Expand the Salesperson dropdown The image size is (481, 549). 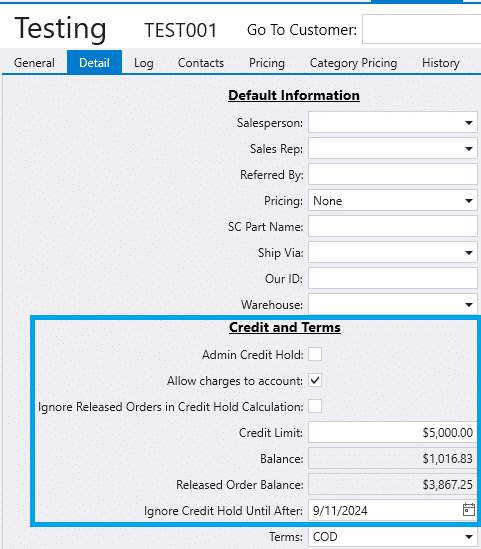click(469, 123)
